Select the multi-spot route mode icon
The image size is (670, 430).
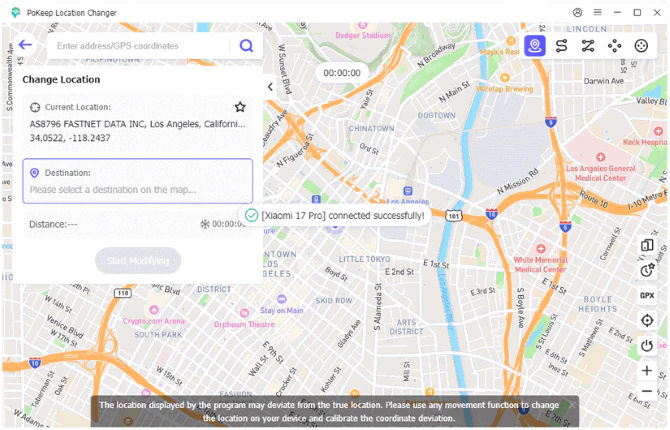588,46
